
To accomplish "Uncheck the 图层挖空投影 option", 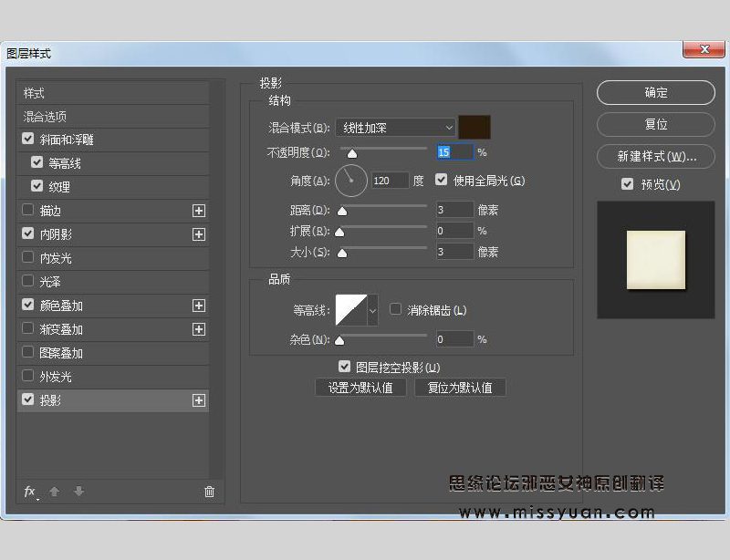I will pos(345,366).
